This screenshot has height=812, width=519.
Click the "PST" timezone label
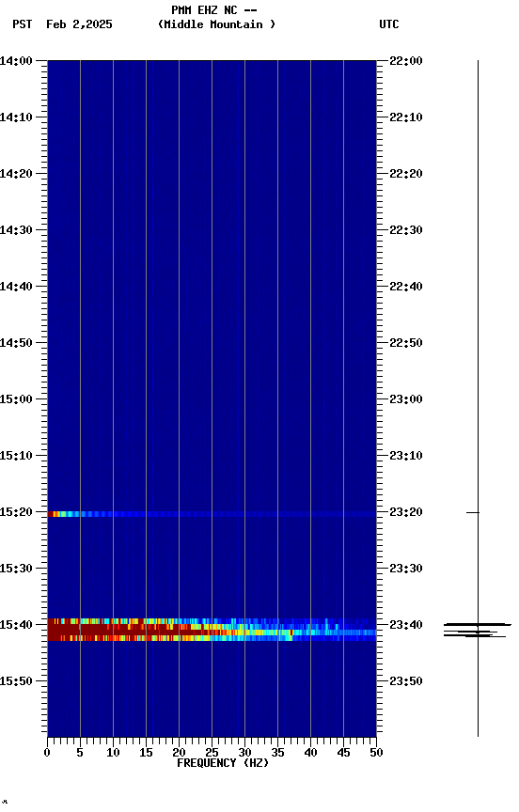[23, 24]
